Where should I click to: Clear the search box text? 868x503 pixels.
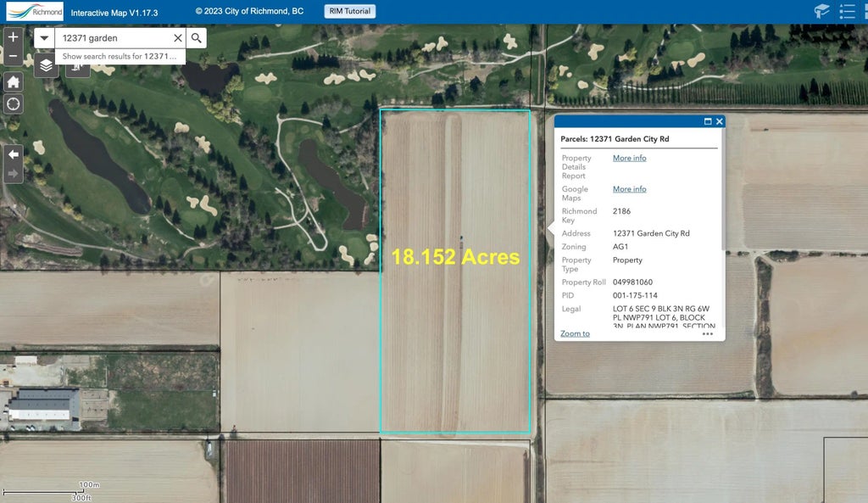pos(178,38)
